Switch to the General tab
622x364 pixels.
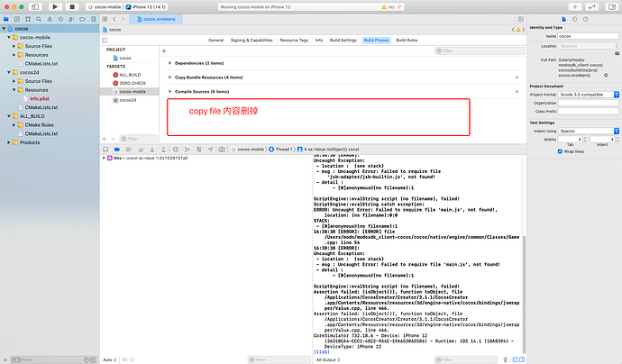pos(216,40)
